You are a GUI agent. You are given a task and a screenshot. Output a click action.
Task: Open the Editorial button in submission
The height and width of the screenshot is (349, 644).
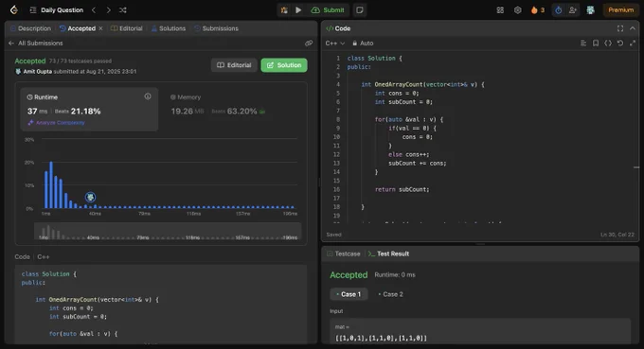[234, 65]
